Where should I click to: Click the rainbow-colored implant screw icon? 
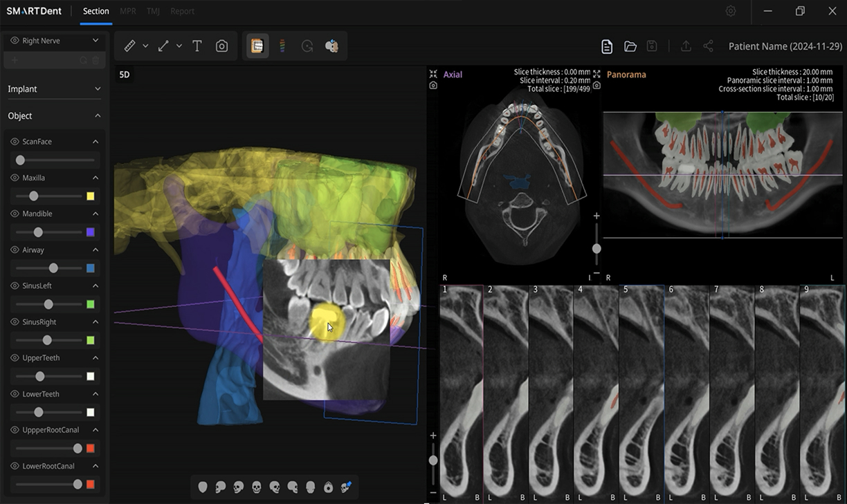click(x=282, y=46)
